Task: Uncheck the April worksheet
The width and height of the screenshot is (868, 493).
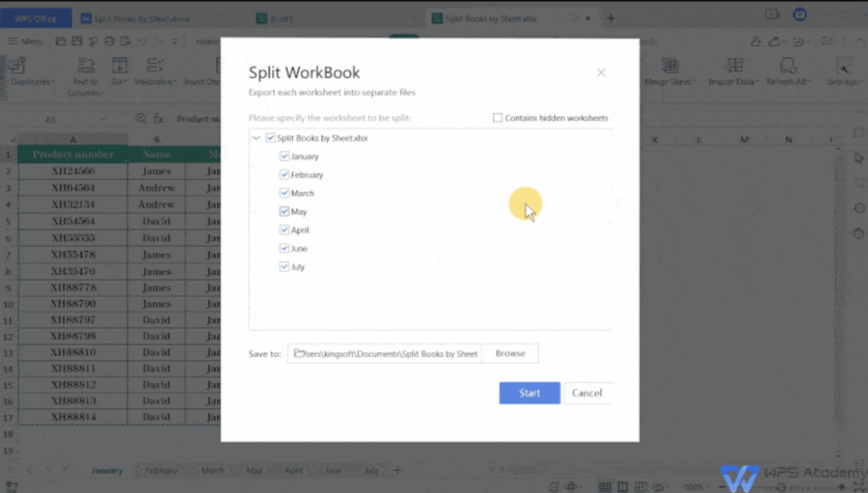Action: coord(284,230)
